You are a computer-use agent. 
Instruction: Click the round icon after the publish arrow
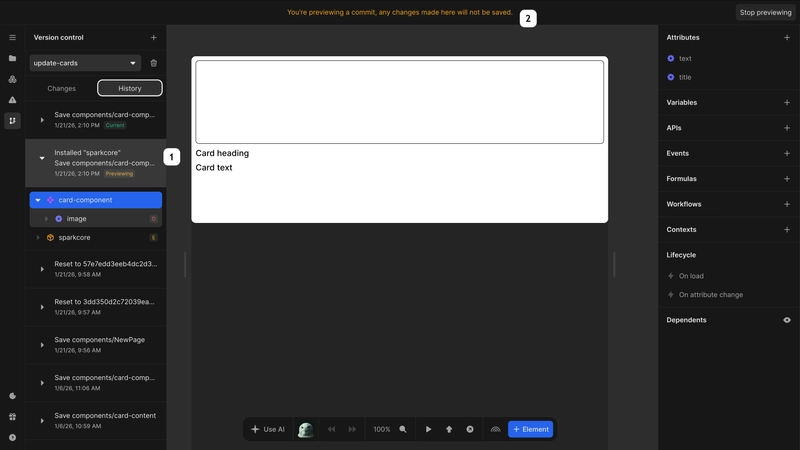pyautogui.click(x=470, y=430)
